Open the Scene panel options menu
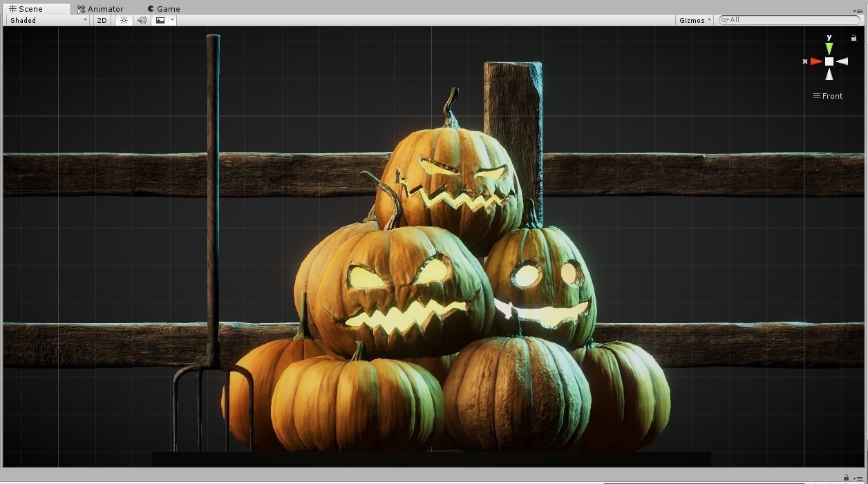 click(x=858, y=10)
